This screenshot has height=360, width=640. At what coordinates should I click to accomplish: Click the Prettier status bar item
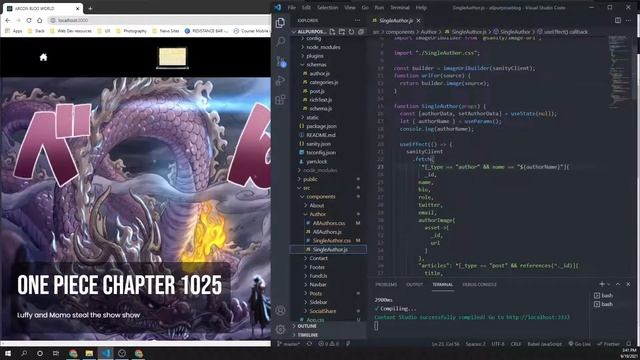(x=609, y=344)
